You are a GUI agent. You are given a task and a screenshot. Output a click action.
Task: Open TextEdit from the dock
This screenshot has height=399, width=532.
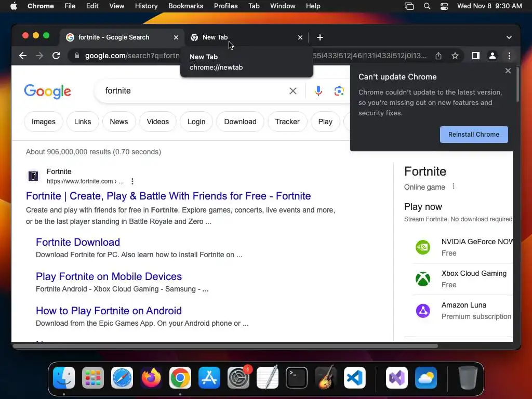[x=268, y=378]
